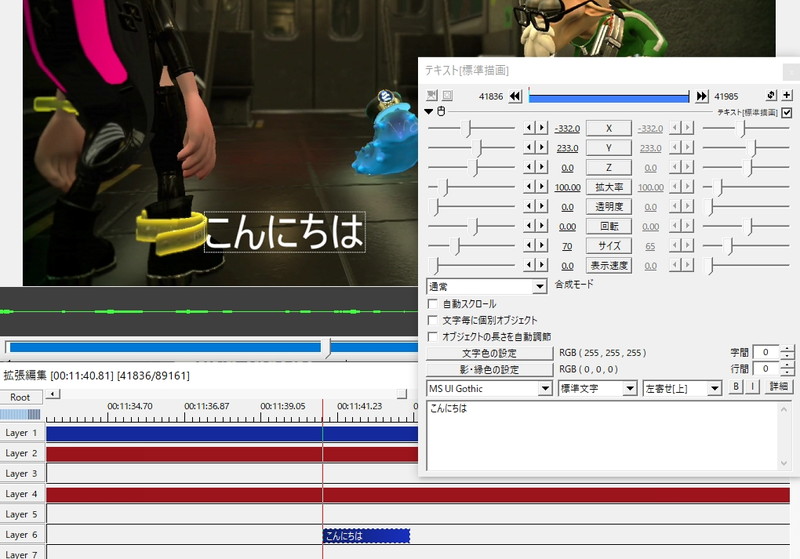800x559 pixels.
Task: Increase the start X value with its right arrow
Action: (542, 128)
